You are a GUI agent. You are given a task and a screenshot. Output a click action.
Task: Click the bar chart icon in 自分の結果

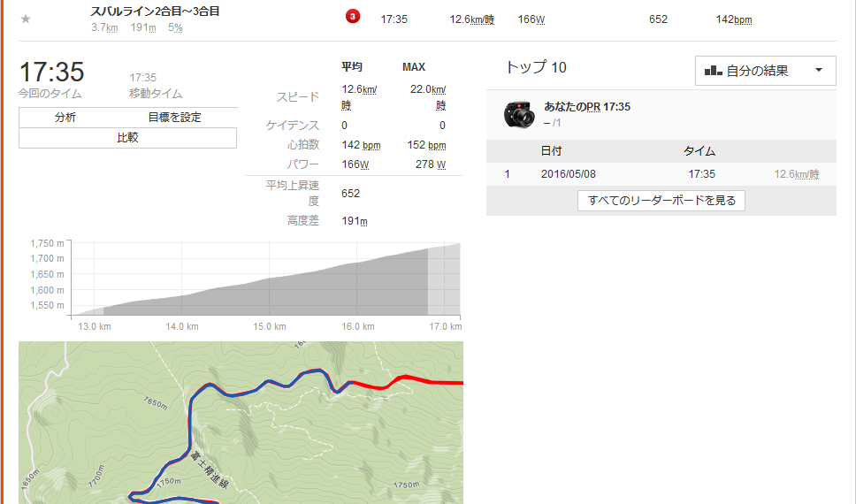714,71
